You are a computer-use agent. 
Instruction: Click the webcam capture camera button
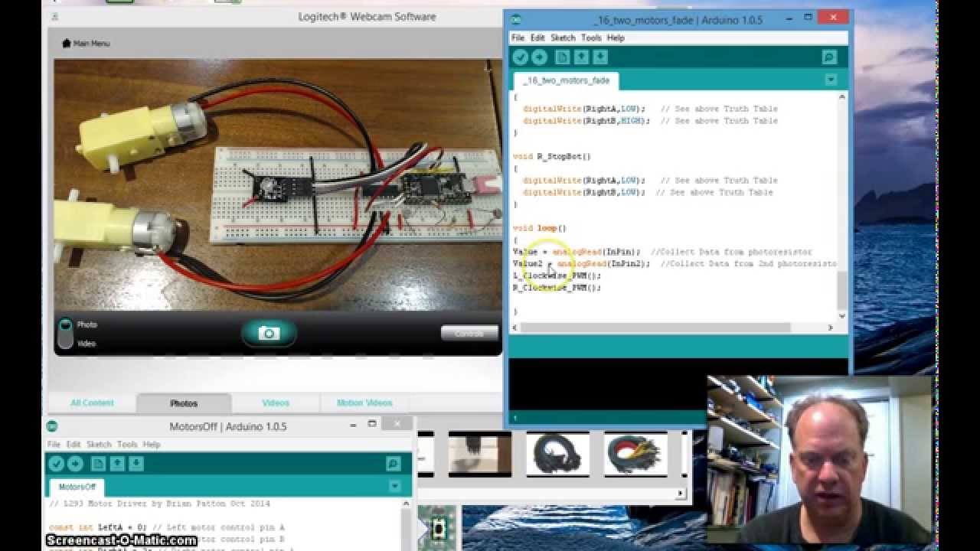[x=269, y=333]
